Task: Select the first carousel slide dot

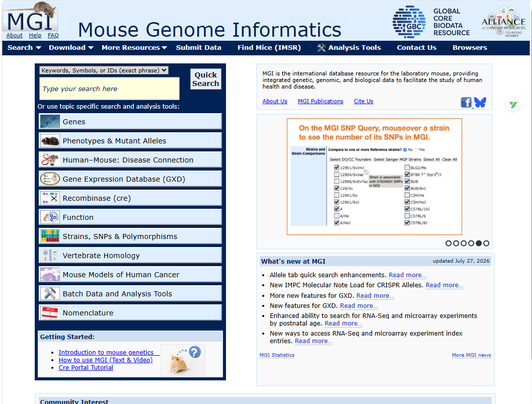Action: click(x=448, y=243)
